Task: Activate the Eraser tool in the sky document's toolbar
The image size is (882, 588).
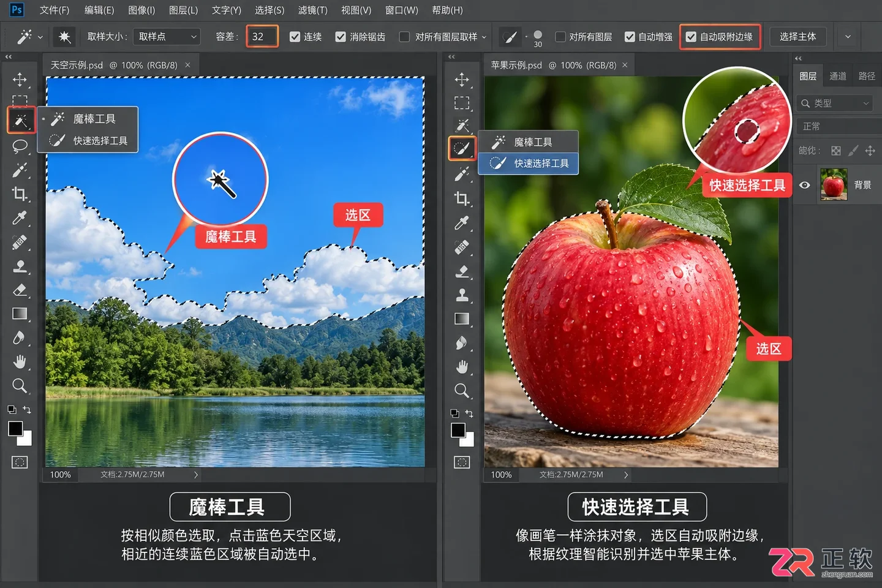Action: 20,290
